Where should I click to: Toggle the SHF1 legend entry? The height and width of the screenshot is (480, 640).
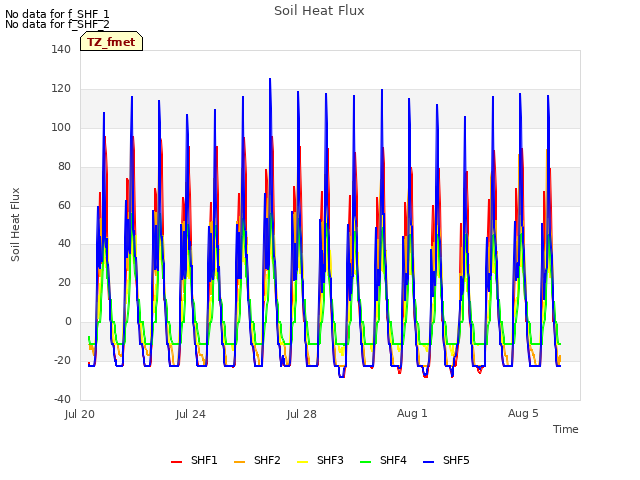pos(194,460)
